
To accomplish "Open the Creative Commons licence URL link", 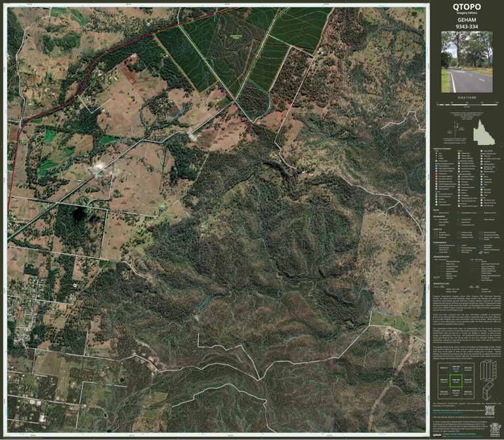I will click(x=465, y=436).
